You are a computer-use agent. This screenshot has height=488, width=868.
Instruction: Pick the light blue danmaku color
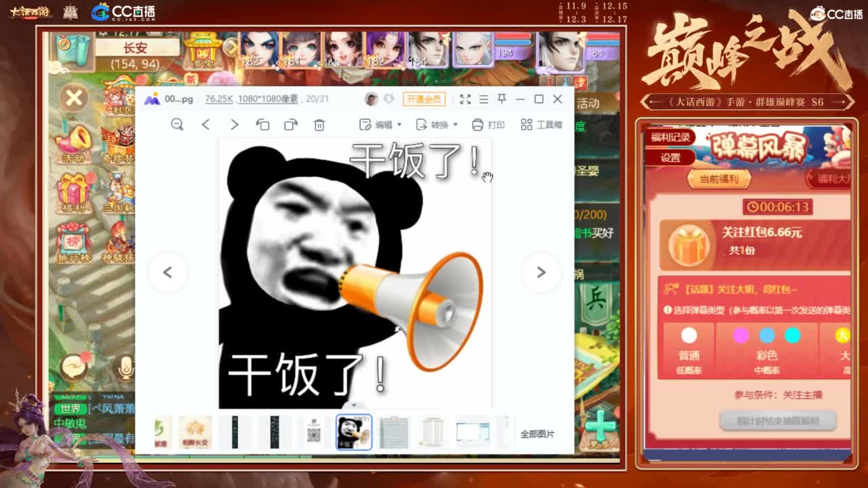pyautogui.click(x=767, y=335)
